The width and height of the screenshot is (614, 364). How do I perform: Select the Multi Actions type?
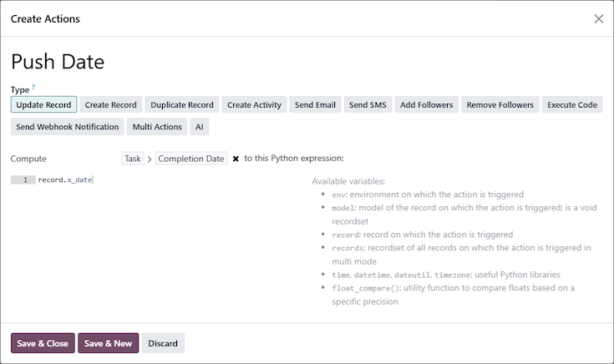click(157, 127)
